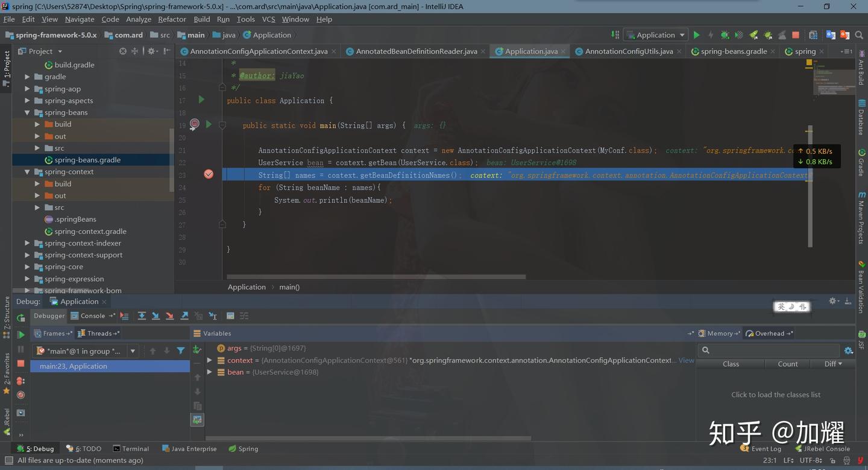The image size is (868, 470).
Task: Open the Evaluate Expression calculator icon
Action: pos(230,316)
